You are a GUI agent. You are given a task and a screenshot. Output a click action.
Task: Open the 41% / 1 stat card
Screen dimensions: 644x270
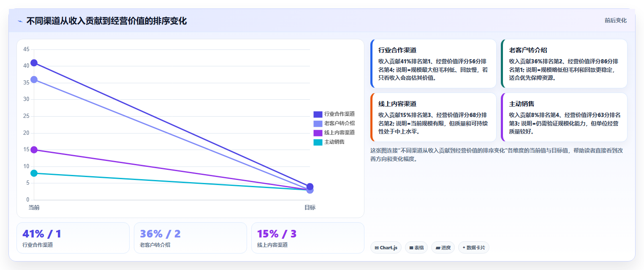point(73,238)
